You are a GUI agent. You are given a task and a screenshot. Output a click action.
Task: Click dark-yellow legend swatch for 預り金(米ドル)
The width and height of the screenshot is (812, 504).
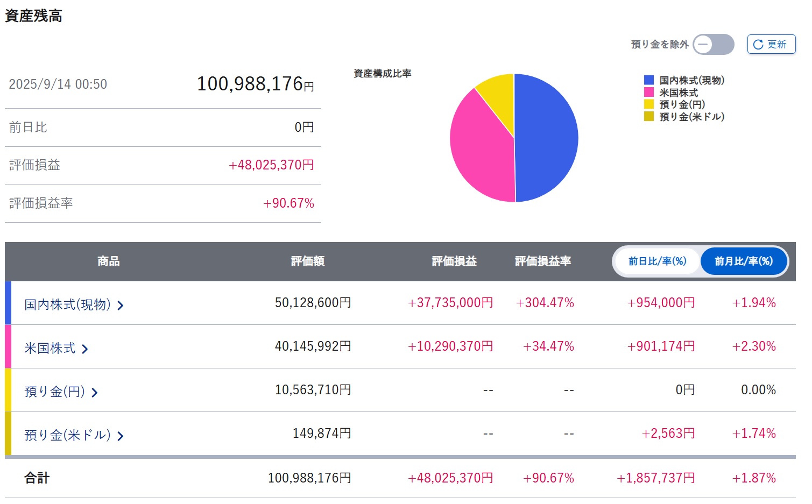[649, 116]
